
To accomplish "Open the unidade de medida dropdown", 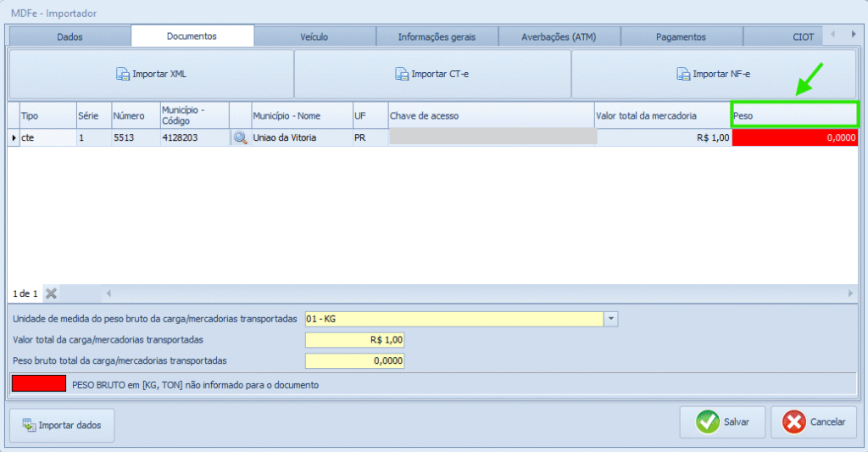I will 611,319.
